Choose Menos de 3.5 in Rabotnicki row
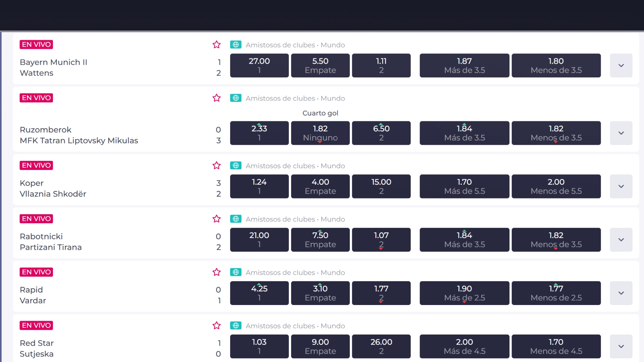644x362 pixels. click(x=556, y=240)
